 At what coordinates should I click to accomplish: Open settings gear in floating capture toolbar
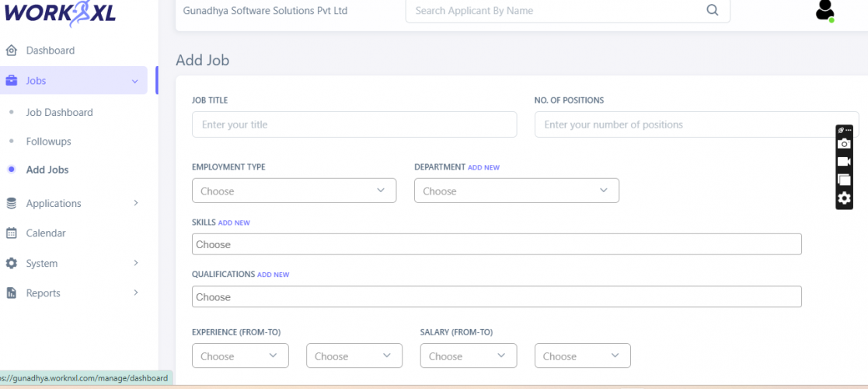click(x=844, y=198)
